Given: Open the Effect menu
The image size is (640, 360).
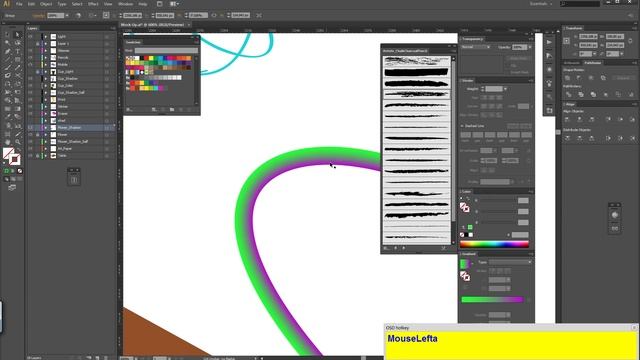Looking at the screenshot, I should pyautogui.click(x=93, y=4).
